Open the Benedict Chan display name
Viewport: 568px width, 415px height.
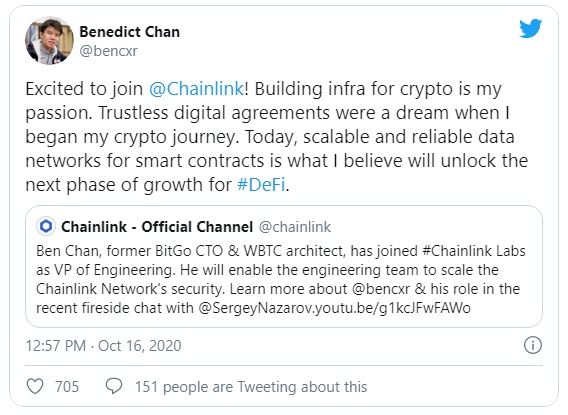click(x=129, y=32)
